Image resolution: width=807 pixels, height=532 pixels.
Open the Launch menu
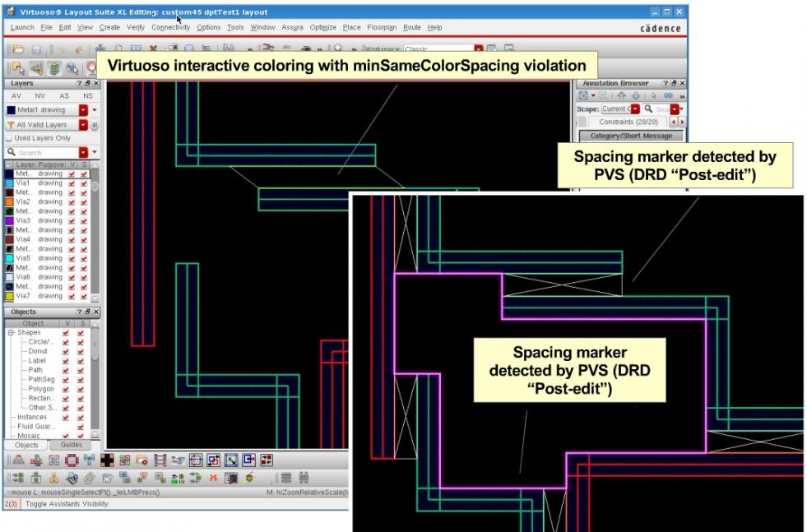[22, 27]
